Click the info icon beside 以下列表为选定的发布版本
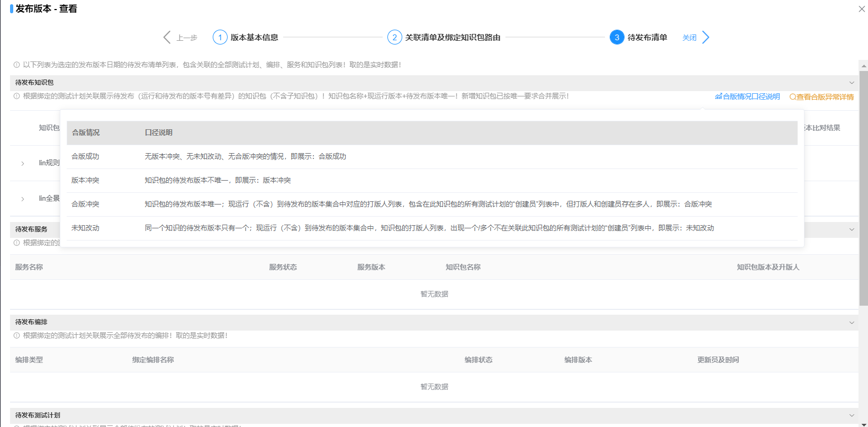Screen dimensions: 868x427 click(17, 65)
